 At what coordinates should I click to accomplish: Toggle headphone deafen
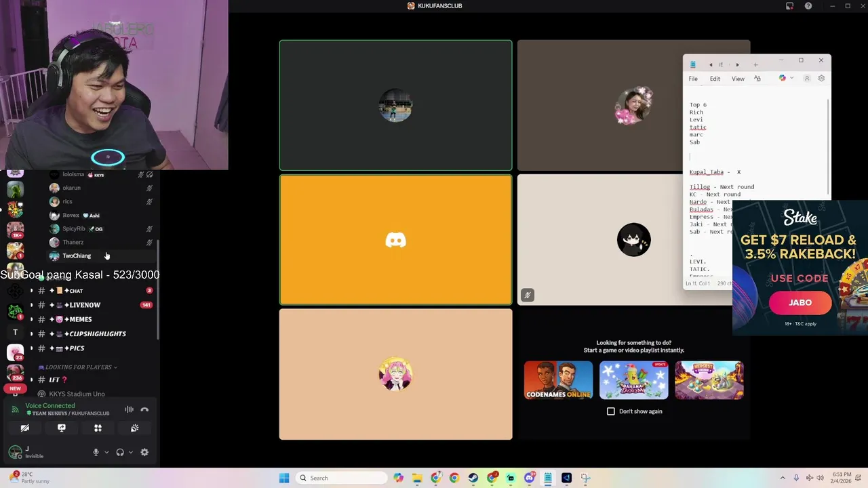tap(120, 452)
